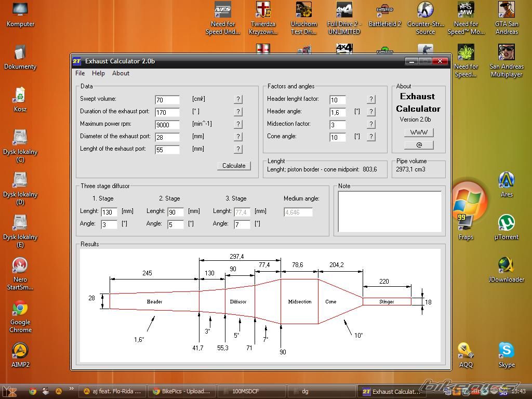Open the Help menu
The image size is (532, 399).
[98, 73]
